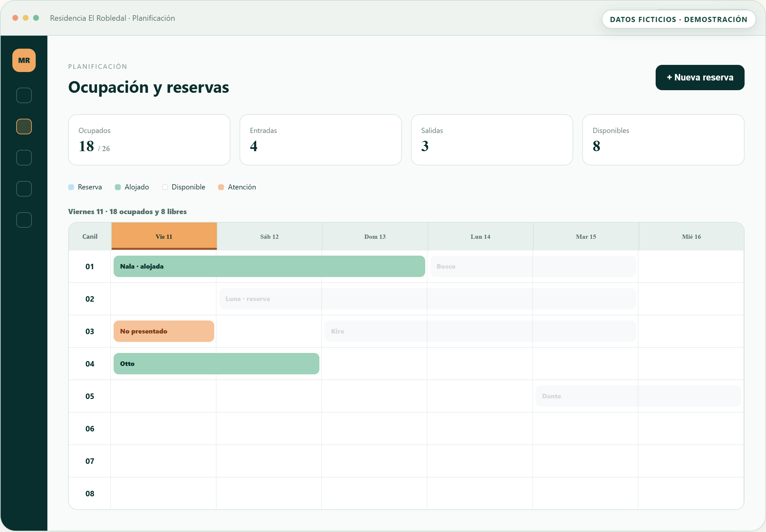The image size is (766, 532).
Task: Click the green Alojado legend swatch
Action: point(118,187)
